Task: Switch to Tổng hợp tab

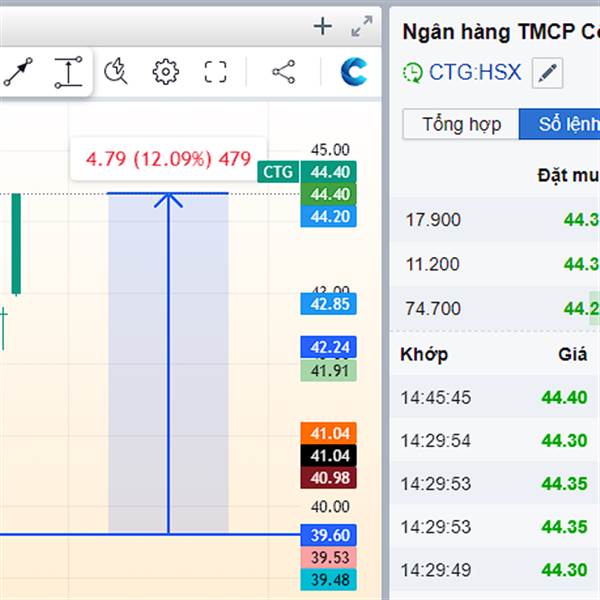Action: coord(461,124)
